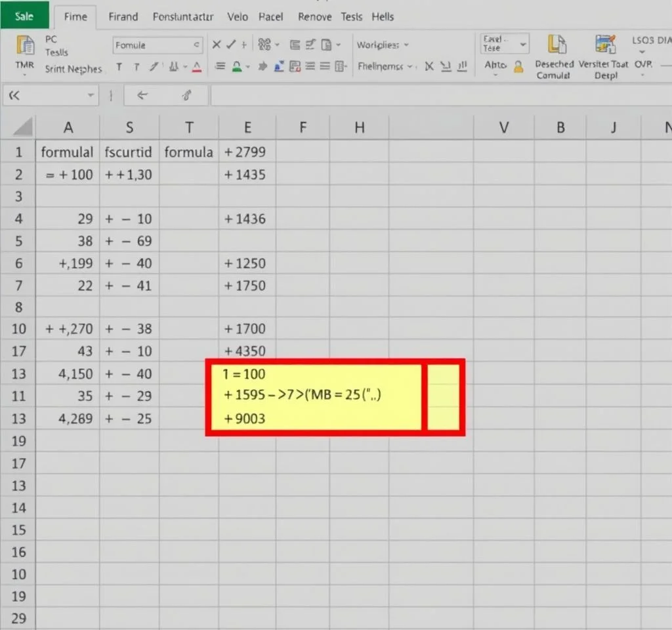
Task: Click the X cancel icon beside the checkmark
Action: coord(217,45)
